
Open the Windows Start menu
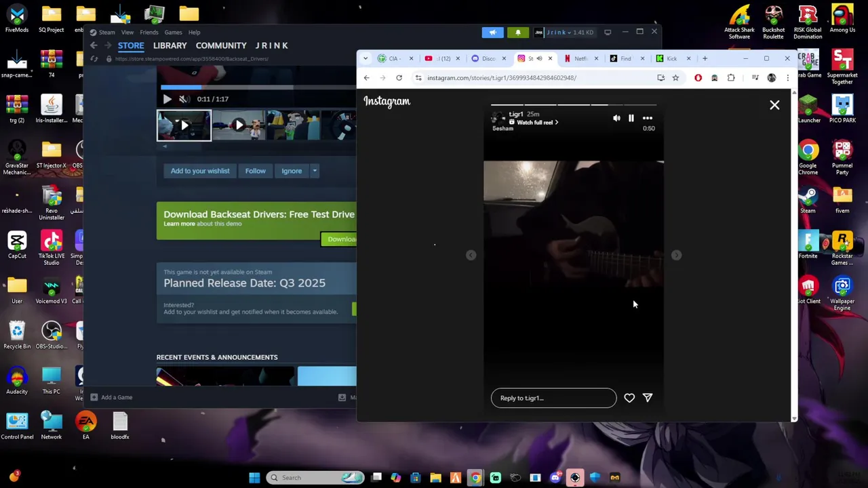pos(254,478)
